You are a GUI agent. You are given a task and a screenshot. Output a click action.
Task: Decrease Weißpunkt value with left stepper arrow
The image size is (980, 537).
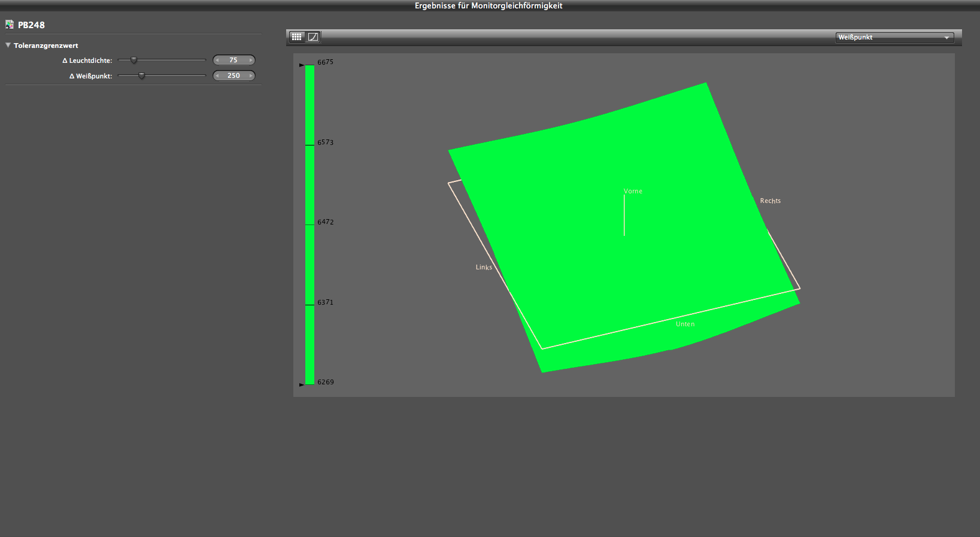[217, 76]
